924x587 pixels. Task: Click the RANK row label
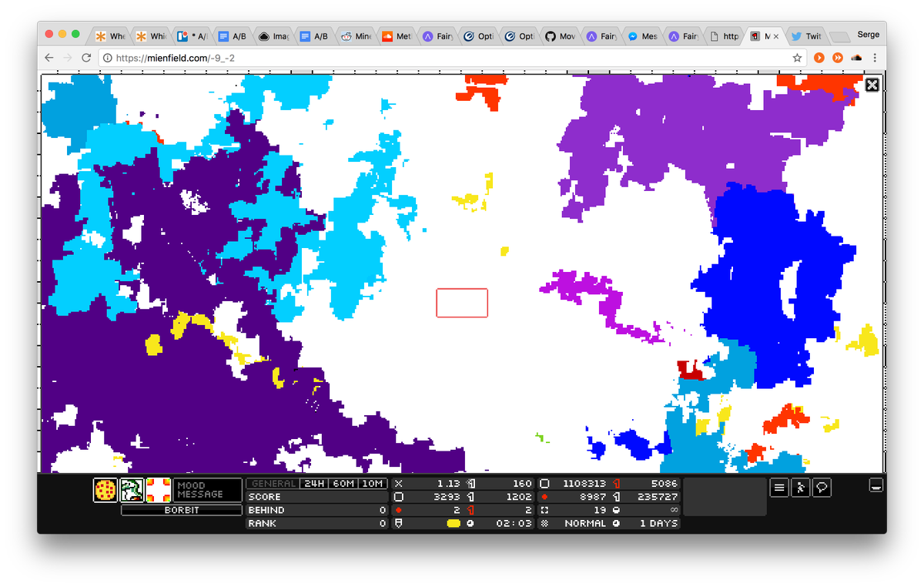point(262,523)
